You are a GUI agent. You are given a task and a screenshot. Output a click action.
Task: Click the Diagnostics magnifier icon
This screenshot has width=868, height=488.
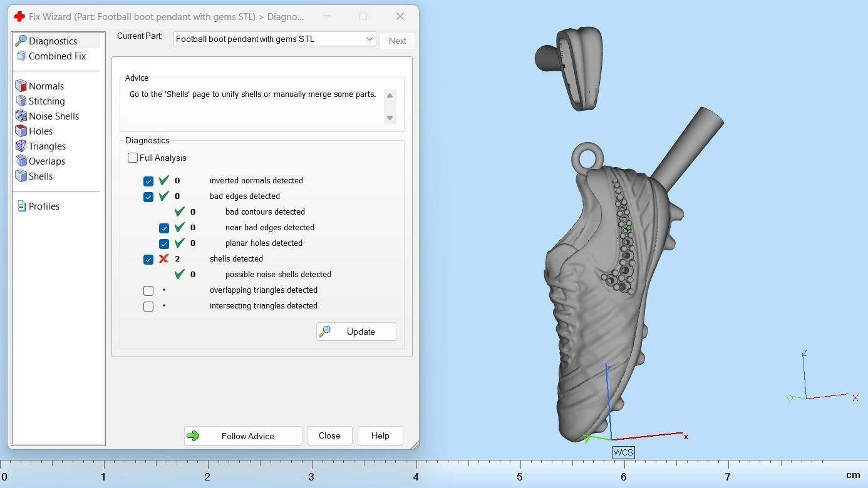tap(21, 41)
